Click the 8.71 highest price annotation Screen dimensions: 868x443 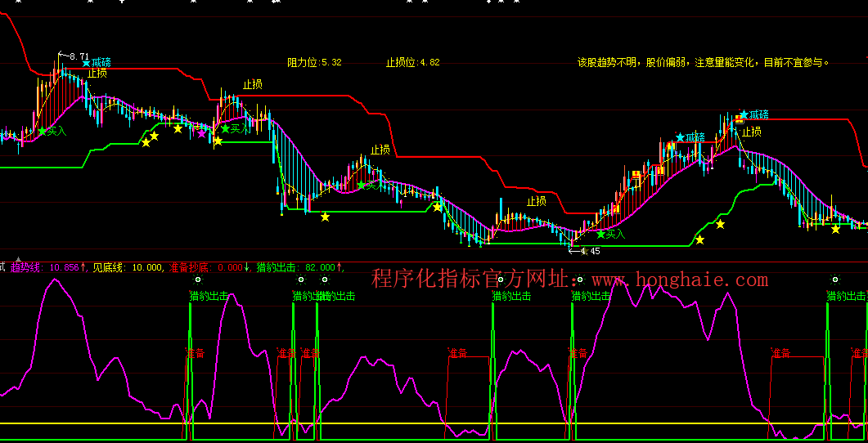79,56
